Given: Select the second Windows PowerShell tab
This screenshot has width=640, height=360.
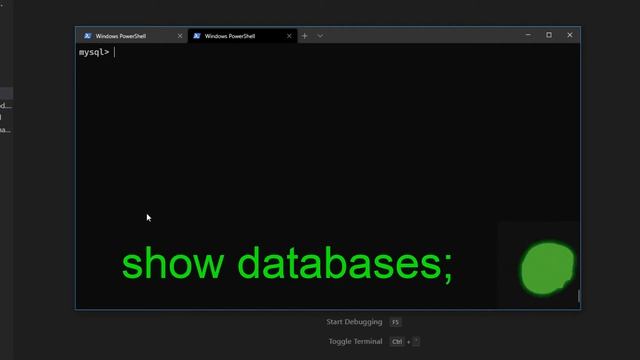Looking at the screenshot, I should click(242, 36).
